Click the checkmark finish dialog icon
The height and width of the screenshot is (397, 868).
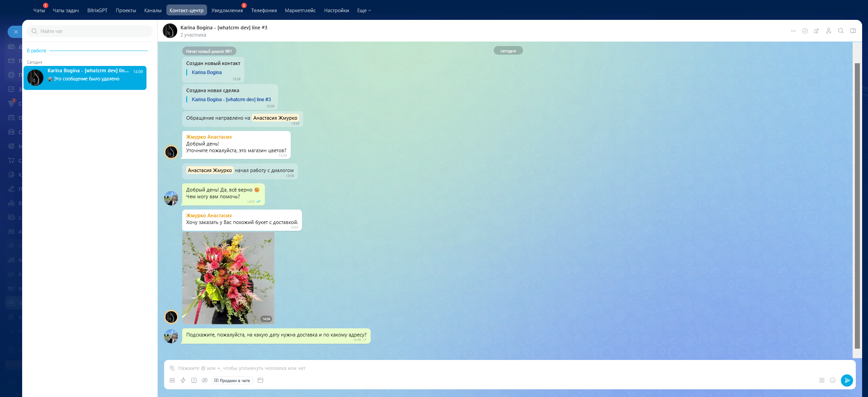click(x=805, y=31)
